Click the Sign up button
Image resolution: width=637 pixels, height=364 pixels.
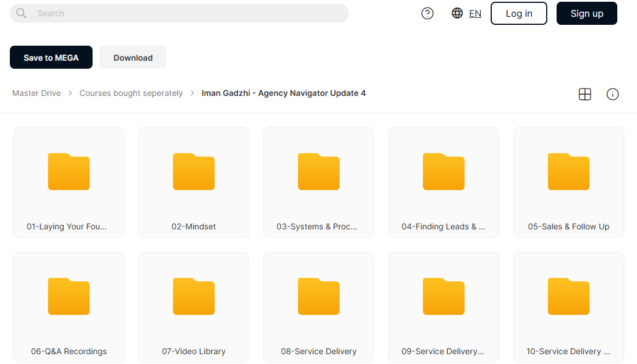point(587,13)
